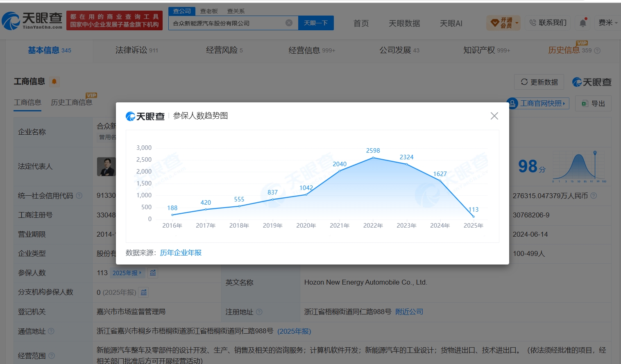
Task: Click the 工商信息 alert bell icon
Action: [54, 82]
